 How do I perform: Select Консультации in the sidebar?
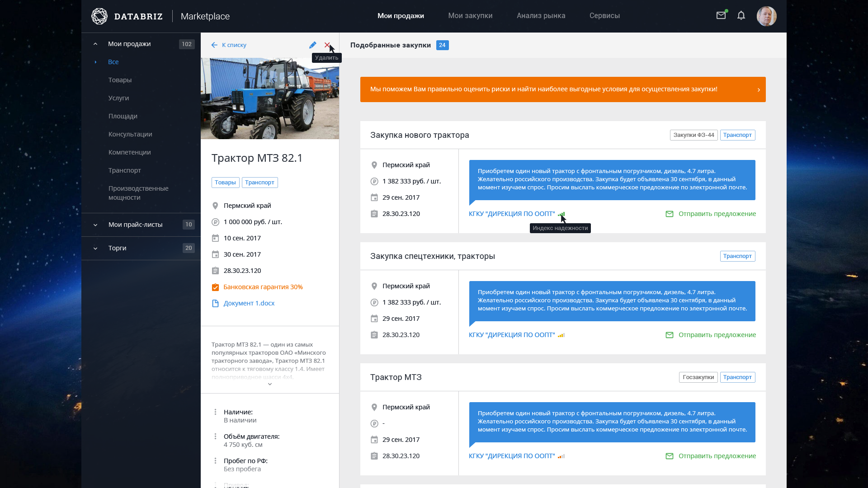point(130,134)
